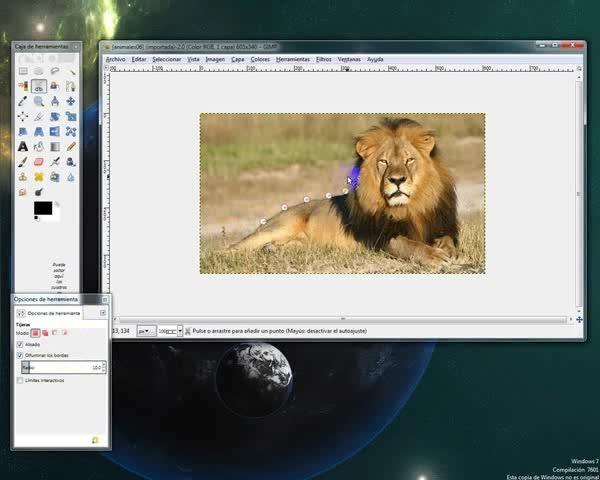Click the black foreground color swatch
The width and height of the screenshot is (600, 480).
42,208
